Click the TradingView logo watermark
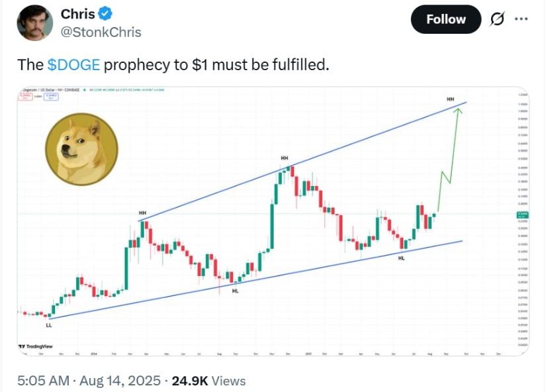The height and width of the screenshot is (392, 546). click(x=36, y=346)
